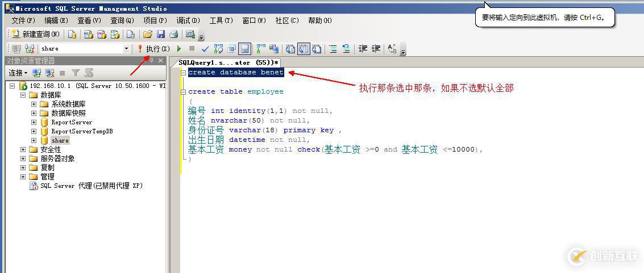Click the Print icon
Viewport: 644px width, 273px height.
pyautogui.click(x=173, y=35)
